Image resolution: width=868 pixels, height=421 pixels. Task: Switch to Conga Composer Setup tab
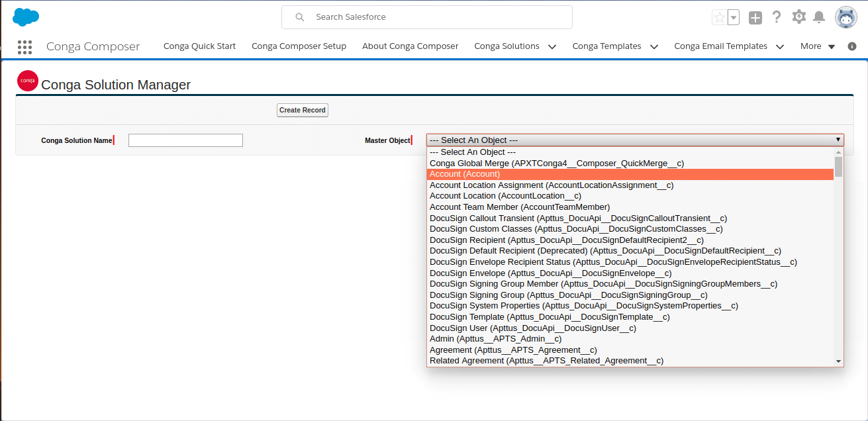pos(299,46)
